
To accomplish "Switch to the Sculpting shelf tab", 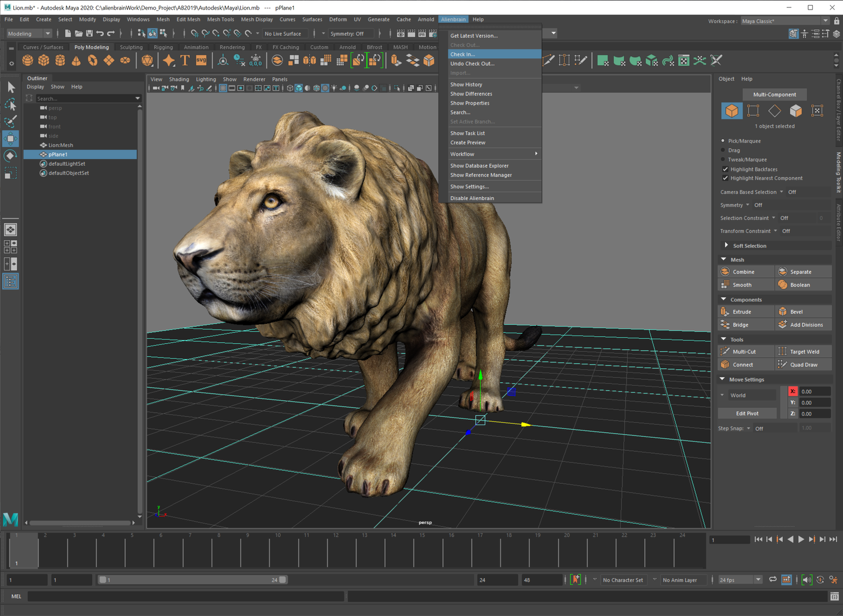I will [130, 47].
